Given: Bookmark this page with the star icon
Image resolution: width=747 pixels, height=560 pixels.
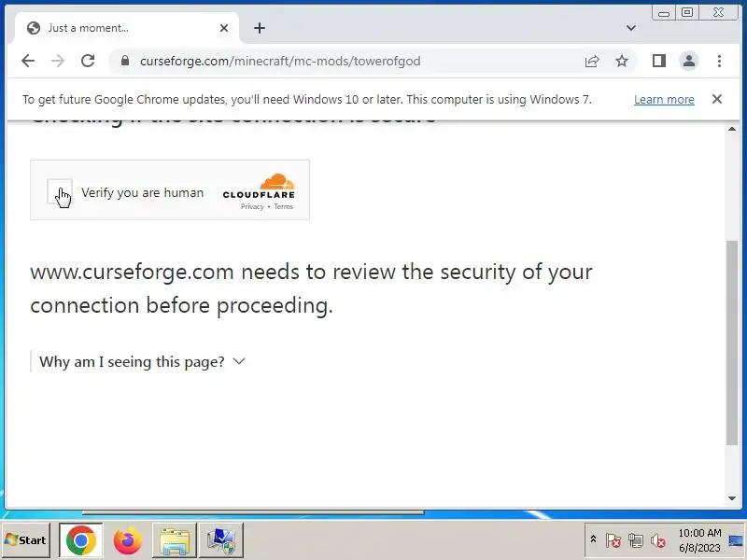Looking at the screenshot, I should pyautogui.click(x=622, y=61).
